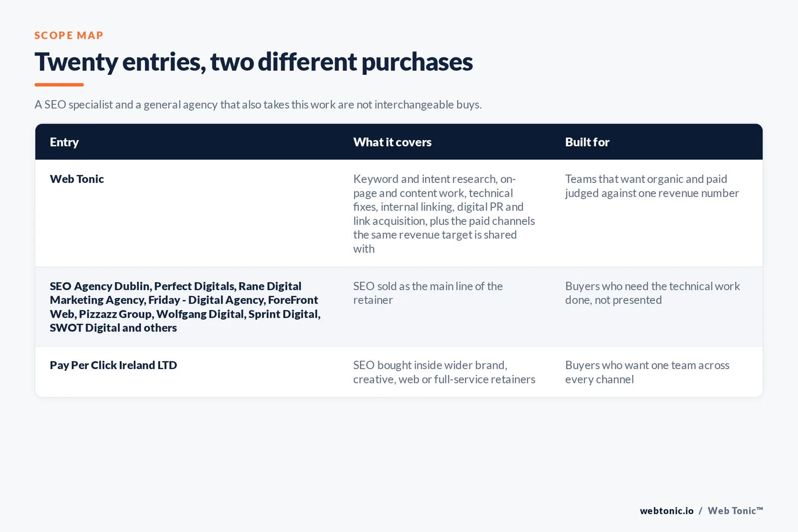
Task: Open the webtonic.io footer link
Action: pyautogui.click(x=666, y=511)
